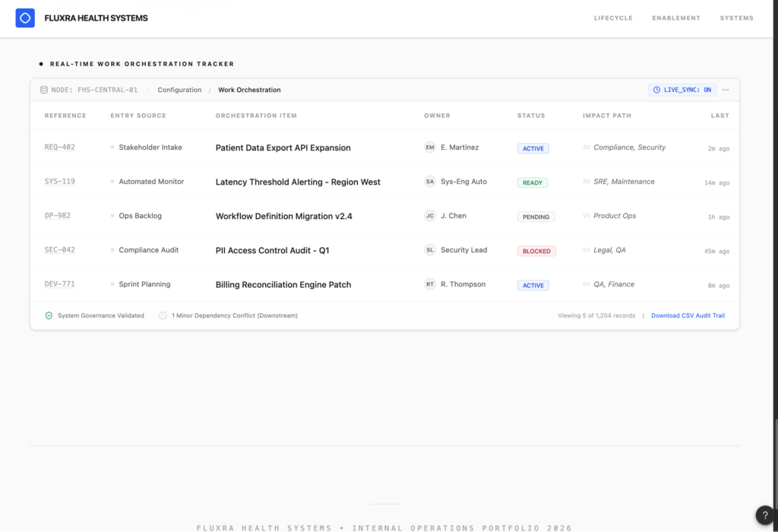This screenshot has height=532, width=778.
Task: Click ACTIVE status badge for DEV-771
Action: click(533, 285)
